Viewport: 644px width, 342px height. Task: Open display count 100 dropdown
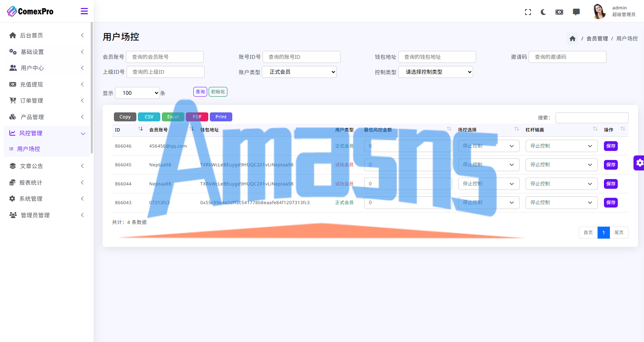tap(137, 93)
